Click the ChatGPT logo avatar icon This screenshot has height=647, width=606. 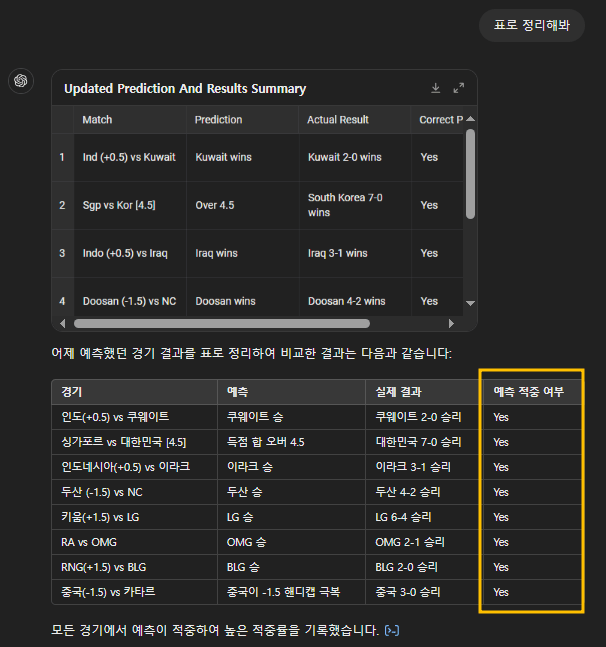[21, 80]
